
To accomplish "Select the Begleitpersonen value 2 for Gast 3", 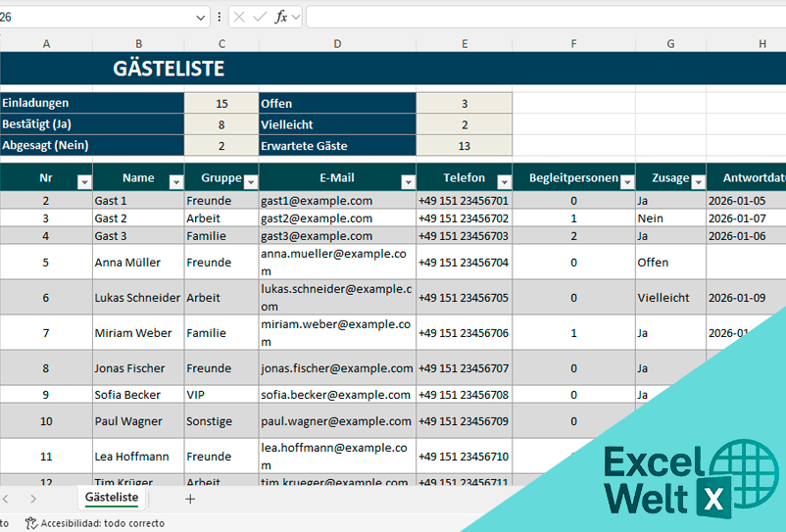I will pyautogui.click(x=573, y=236).
